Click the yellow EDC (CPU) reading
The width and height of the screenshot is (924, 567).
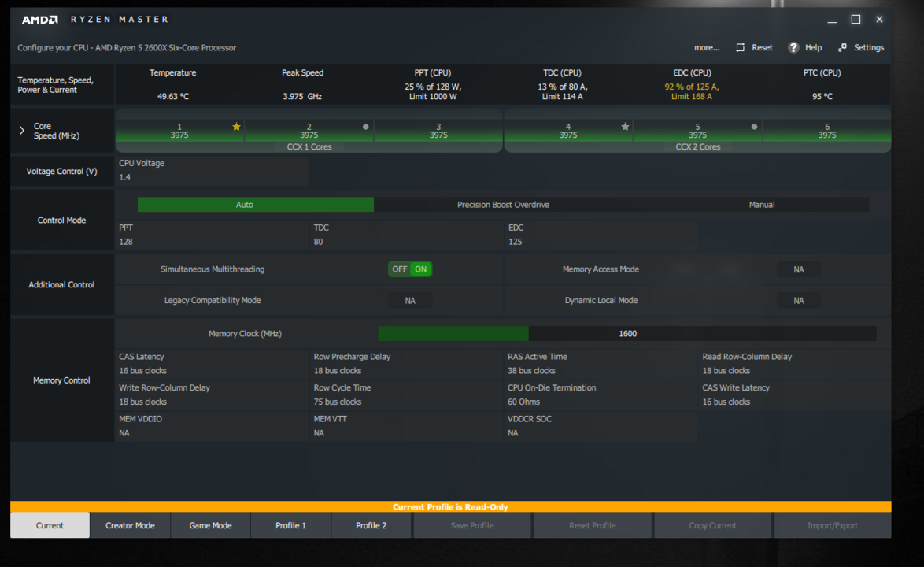point(692,91)
